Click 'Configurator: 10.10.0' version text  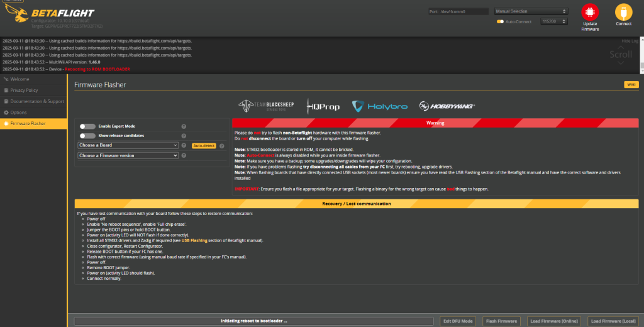(x=60, y=21)
